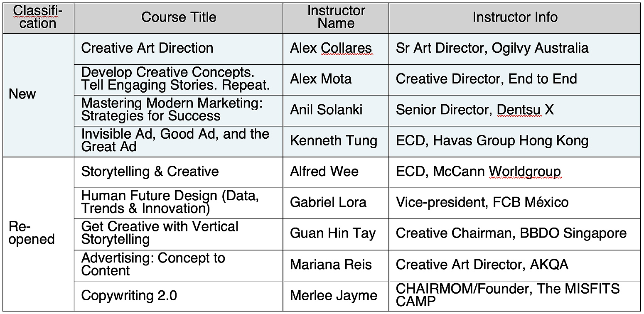
Task: Click the Ogilvy Australia instructor info cell
Action: (x=515, y=49)
